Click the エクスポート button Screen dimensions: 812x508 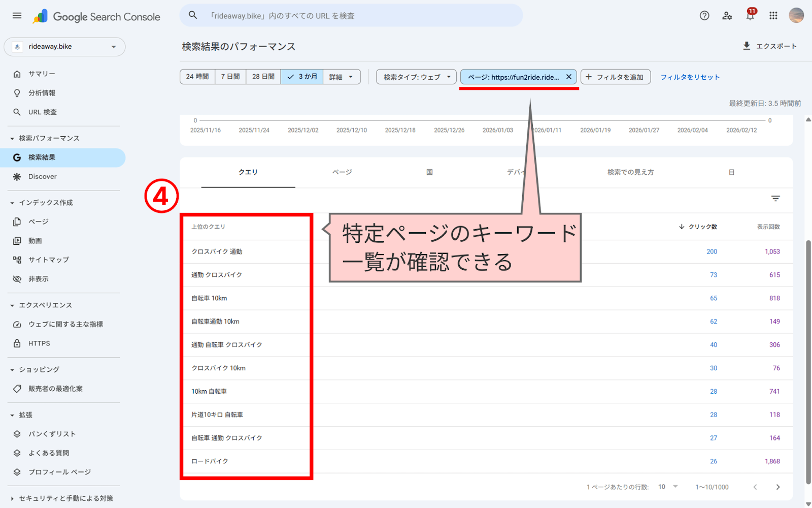pyautogui.click(x=770, y=46)
